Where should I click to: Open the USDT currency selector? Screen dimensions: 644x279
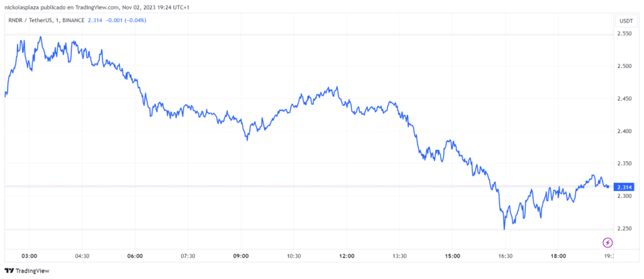tap(626, 21)
